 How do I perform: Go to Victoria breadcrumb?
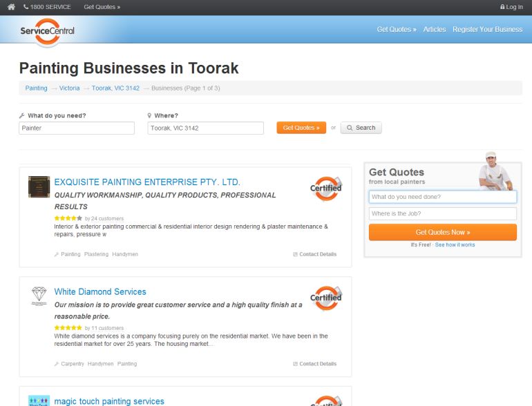tap(70, 88)
